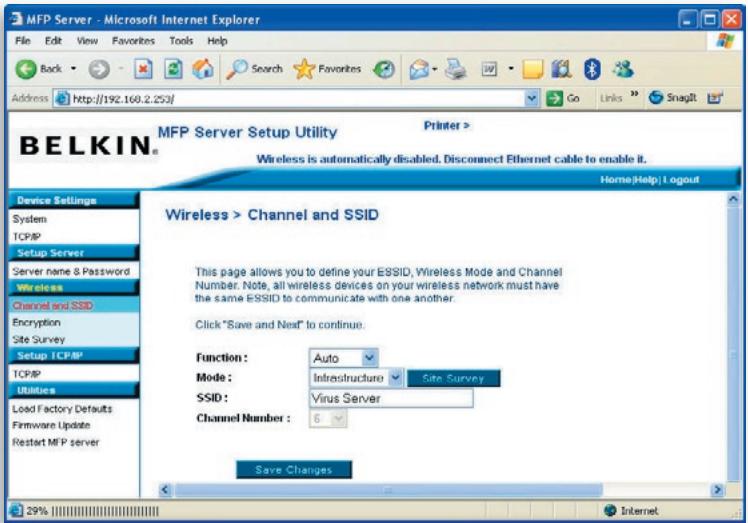Click the Research book icon
Image resolution: width=748 pixels, height=523 pixels.
click(x=561, y=70)
